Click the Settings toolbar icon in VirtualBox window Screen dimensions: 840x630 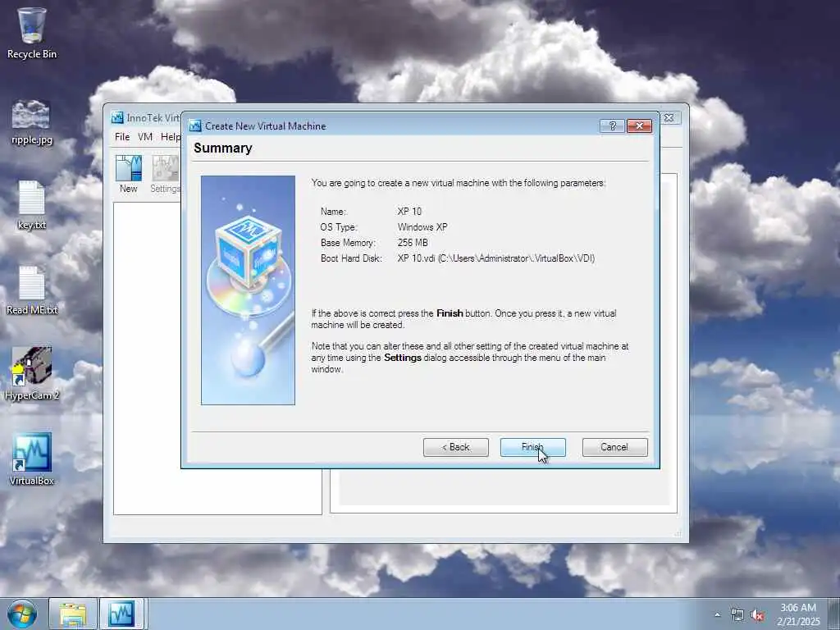(x=166, y=174)
